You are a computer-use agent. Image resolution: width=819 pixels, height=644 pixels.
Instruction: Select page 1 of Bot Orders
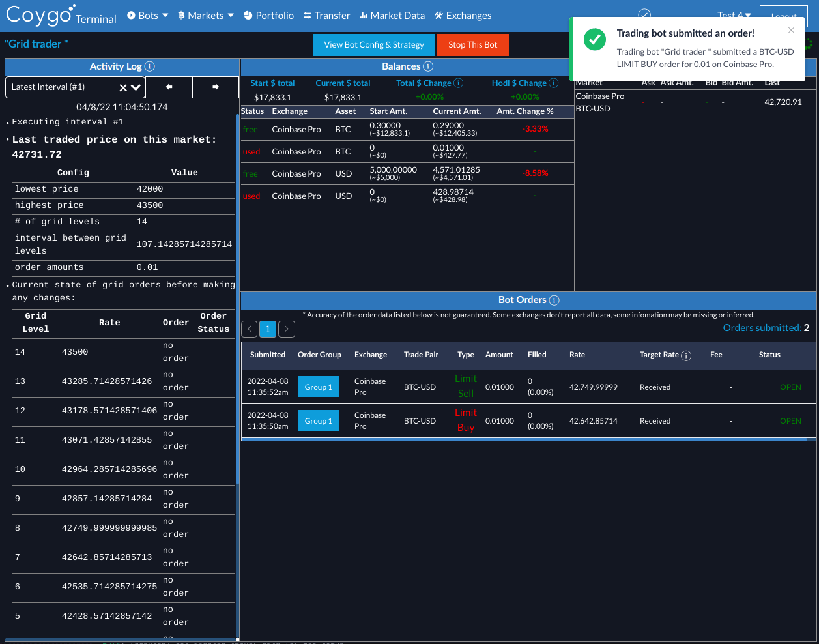[268, 329]
